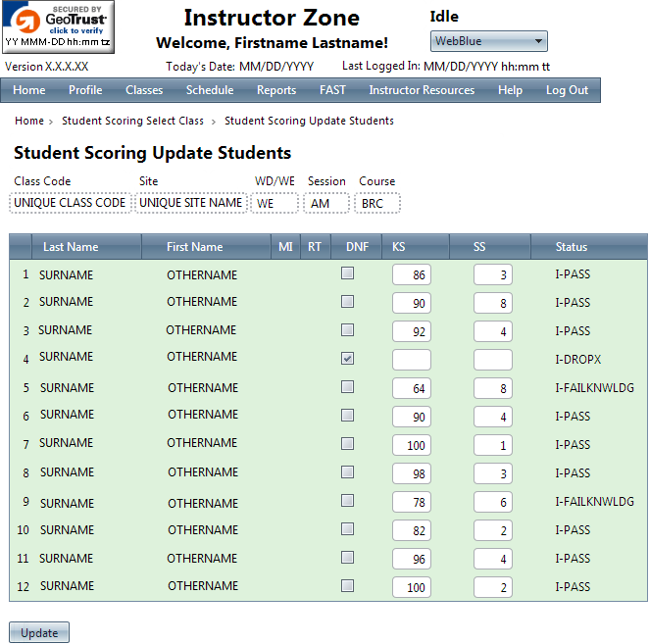Open the Home menu item
The width and height of the screenshot is (649, 644).
[29, 90]
